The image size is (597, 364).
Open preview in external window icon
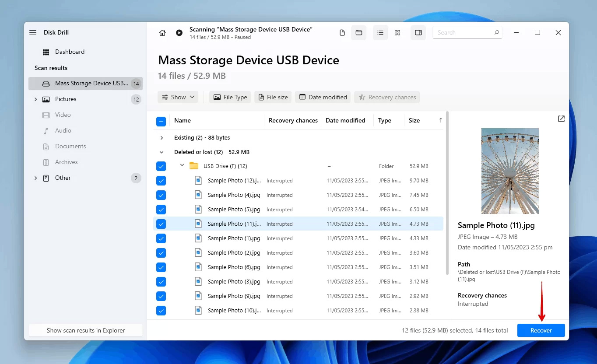click(x=561, y=119)
